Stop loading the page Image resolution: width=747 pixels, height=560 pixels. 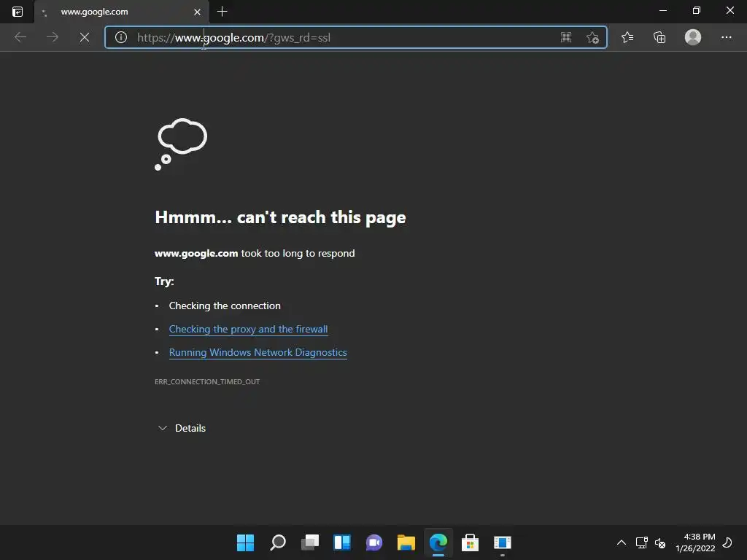85,37
